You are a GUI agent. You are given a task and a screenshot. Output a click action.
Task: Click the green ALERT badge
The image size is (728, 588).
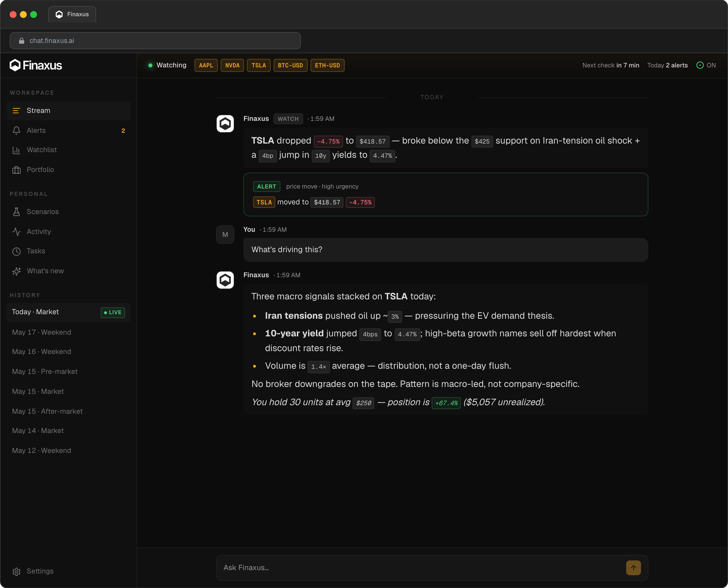pos(267,187)
